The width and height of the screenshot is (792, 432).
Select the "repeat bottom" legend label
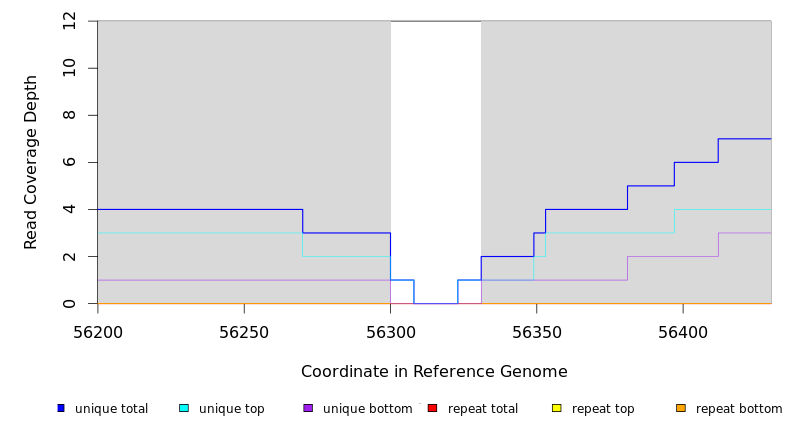point(739,409)
